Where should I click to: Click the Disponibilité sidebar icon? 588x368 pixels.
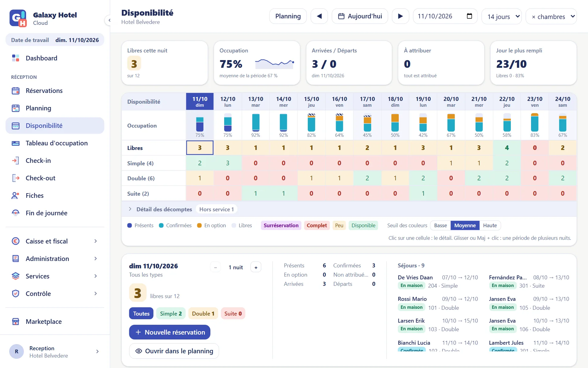point(16,125)
